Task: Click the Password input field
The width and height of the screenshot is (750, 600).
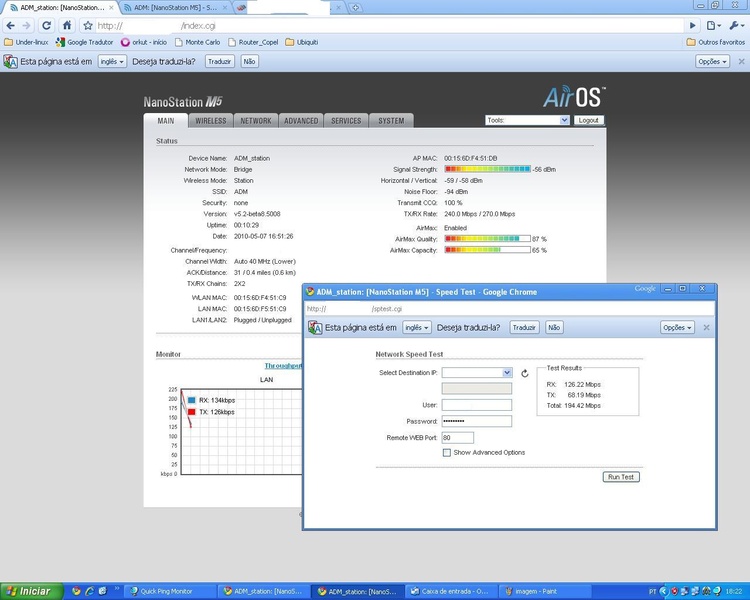Action: (x=477, y=421)
